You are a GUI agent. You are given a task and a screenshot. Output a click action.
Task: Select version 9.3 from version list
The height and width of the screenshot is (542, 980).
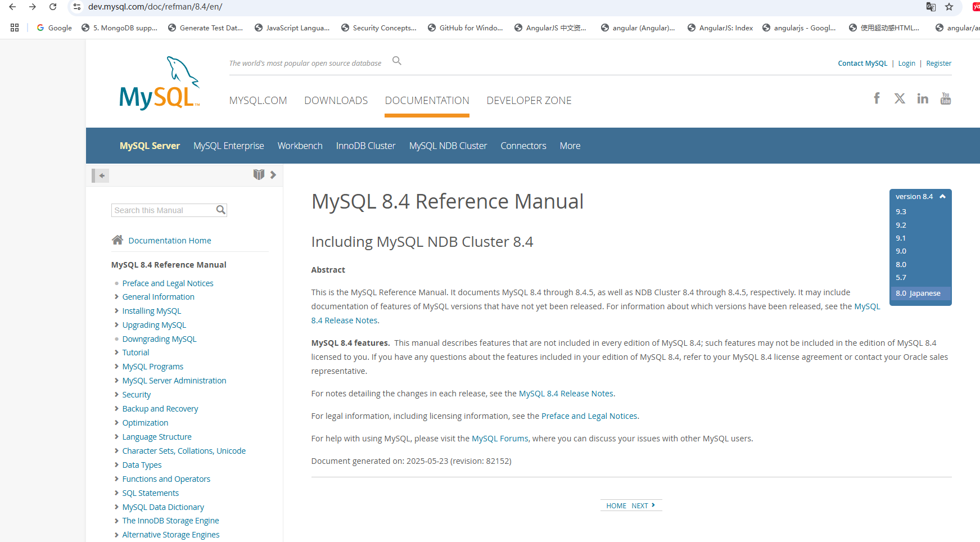[901, 212]
